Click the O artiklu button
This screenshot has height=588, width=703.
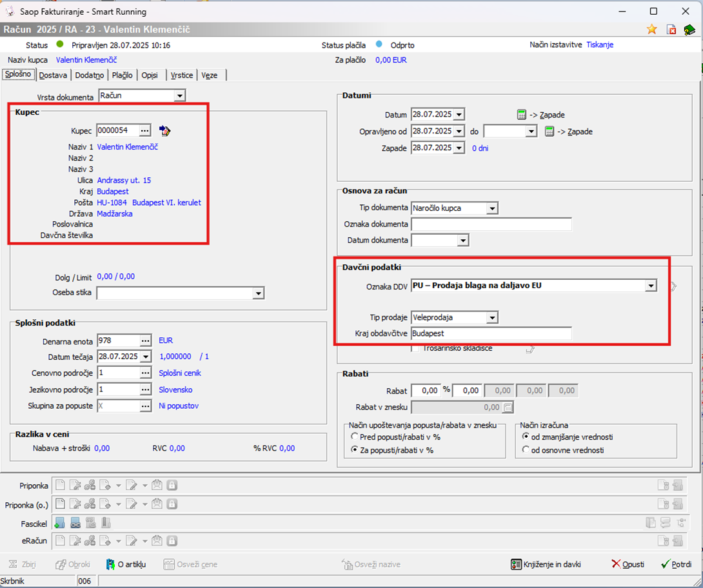point(126,564)
